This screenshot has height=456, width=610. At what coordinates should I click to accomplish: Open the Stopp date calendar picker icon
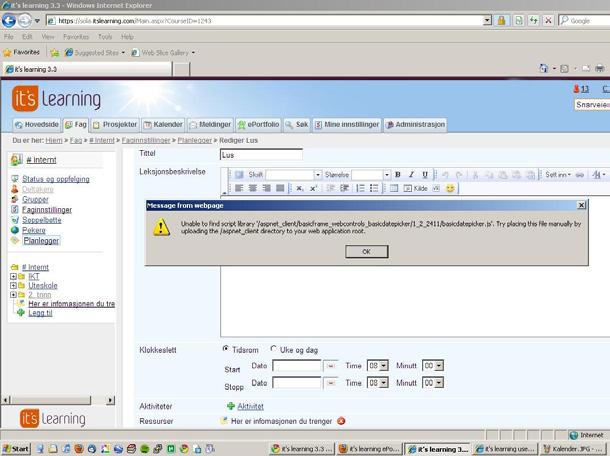[x=331, y=383]
